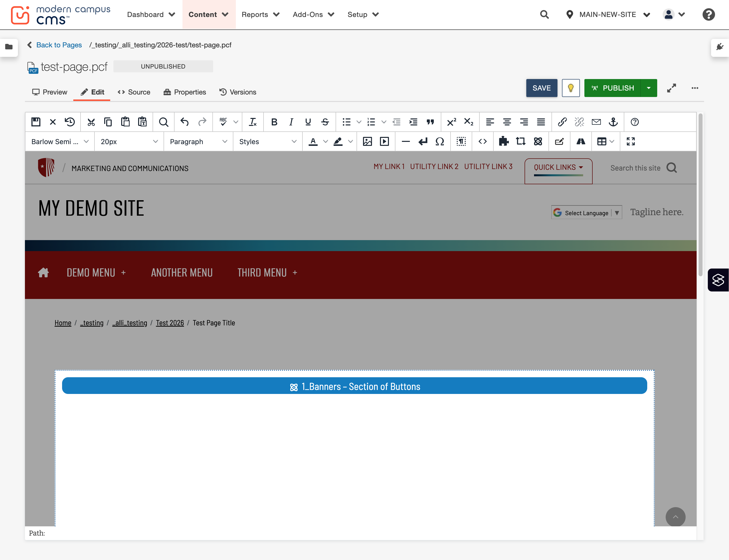Click the Undo arrow icon

[x=184, y=122]
